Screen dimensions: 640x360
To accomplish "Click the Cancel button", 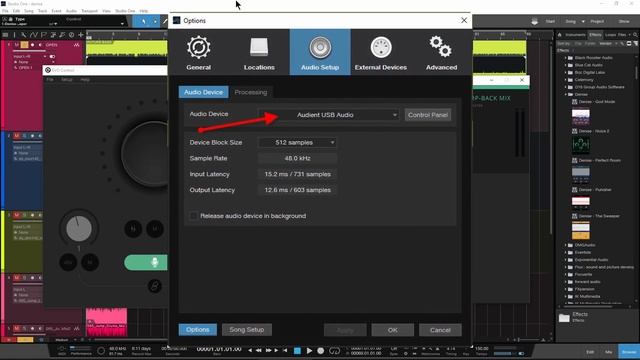I will [440, 330].
